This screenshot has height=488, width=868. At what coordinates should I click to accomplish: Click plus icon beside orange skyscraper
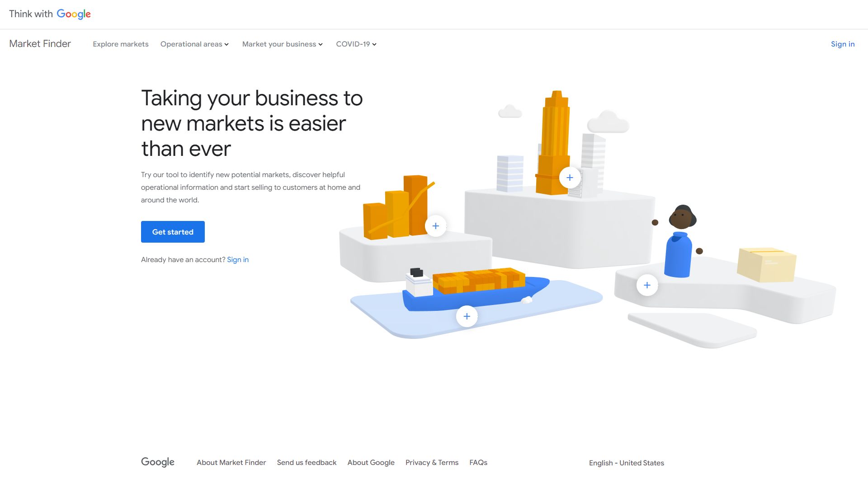[570, 178]
